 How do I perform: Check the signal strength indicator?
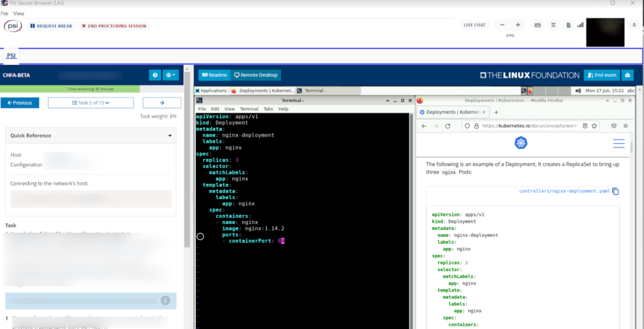click(x=580, y=25)
